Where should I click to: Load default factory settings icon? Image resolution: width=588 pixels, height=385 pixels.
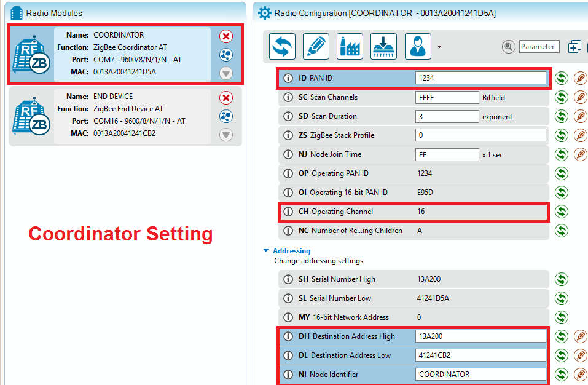point(350,47)
